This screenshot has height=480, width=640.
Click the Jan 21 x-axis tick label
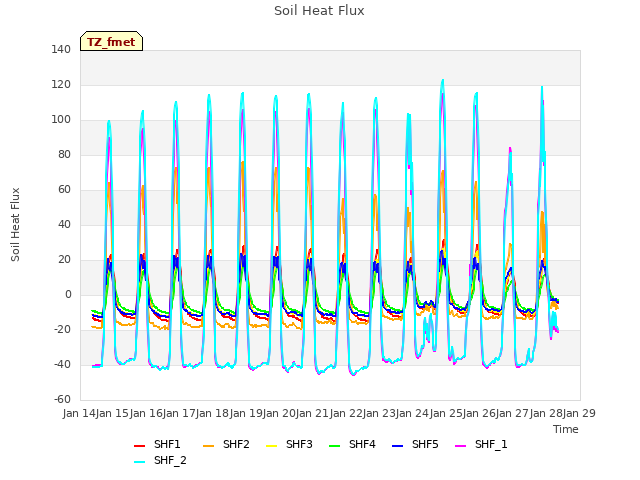[312, 413]
